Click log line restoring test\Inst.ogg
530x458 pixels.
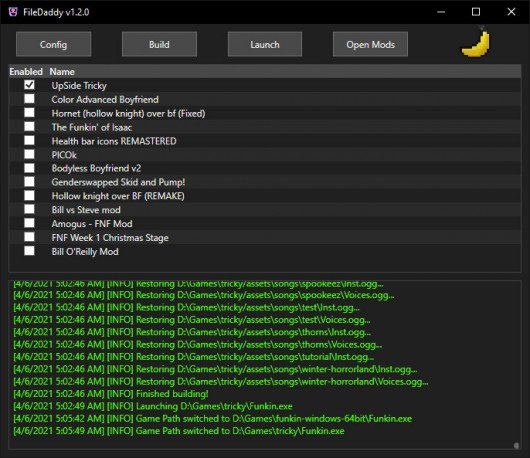pos(187,308)
